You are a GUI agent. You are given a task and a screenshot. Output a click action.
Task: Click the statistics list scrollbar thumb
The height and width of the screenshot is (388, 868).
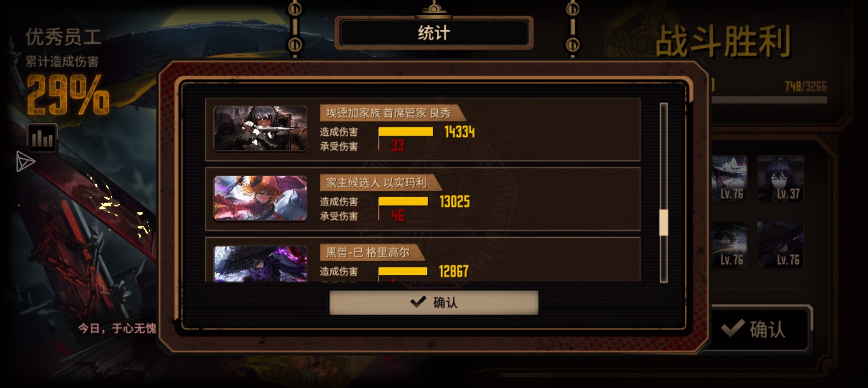tap(663, 223)
